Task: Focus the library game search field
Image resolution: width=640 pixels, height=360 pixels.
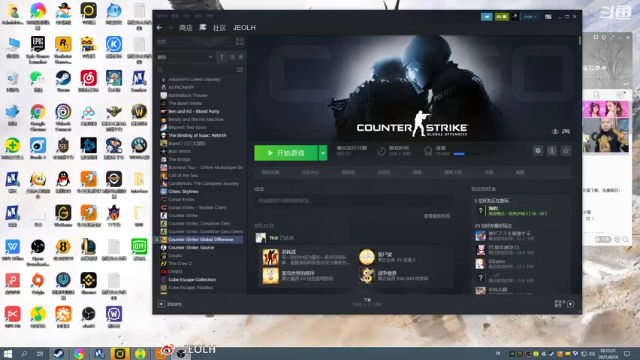Action: 196,70
